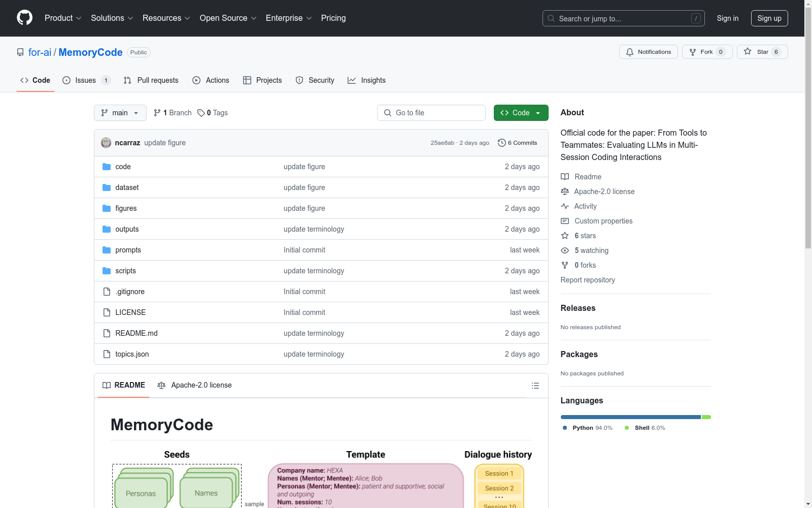Click the prompts folder icon
The image size is (812, 508).
pos(107,250)
